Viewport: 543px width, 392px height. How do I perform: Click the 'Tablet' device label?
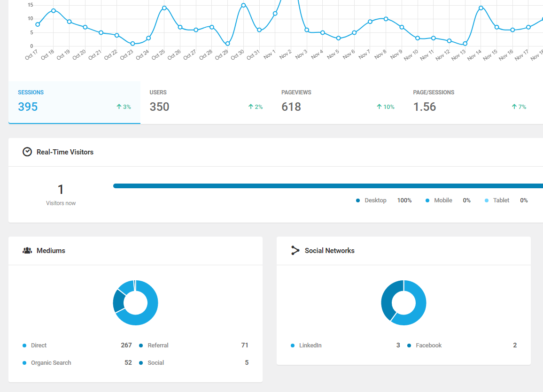tap(501, 200)
